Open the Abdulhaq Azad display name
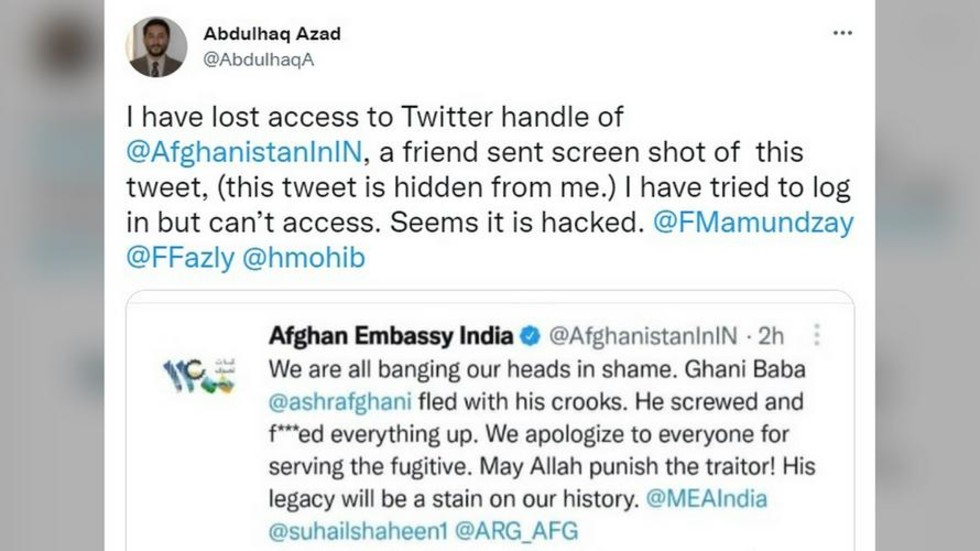Screen dimensions: 980x551 click(272, 34)
